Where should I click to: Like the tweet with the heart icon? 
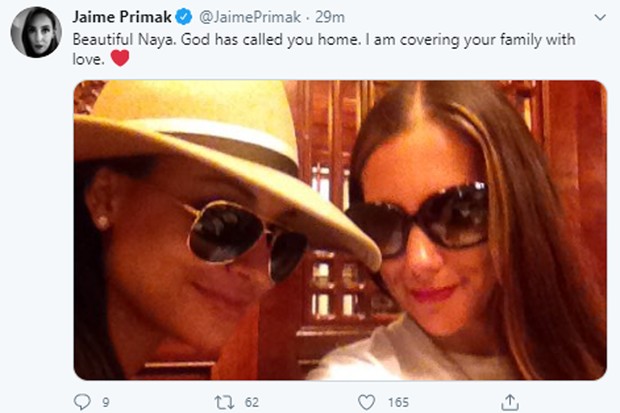tap(366, 402)
